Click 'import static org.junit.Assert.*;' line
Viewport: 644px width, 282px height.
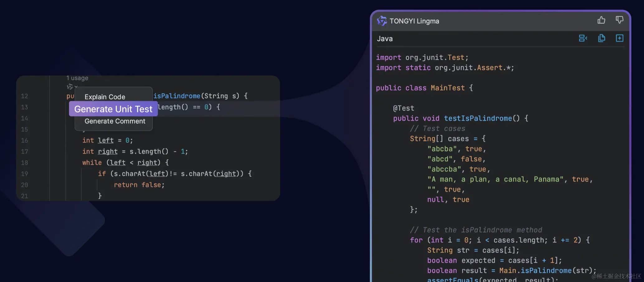(x=445, y=68)
